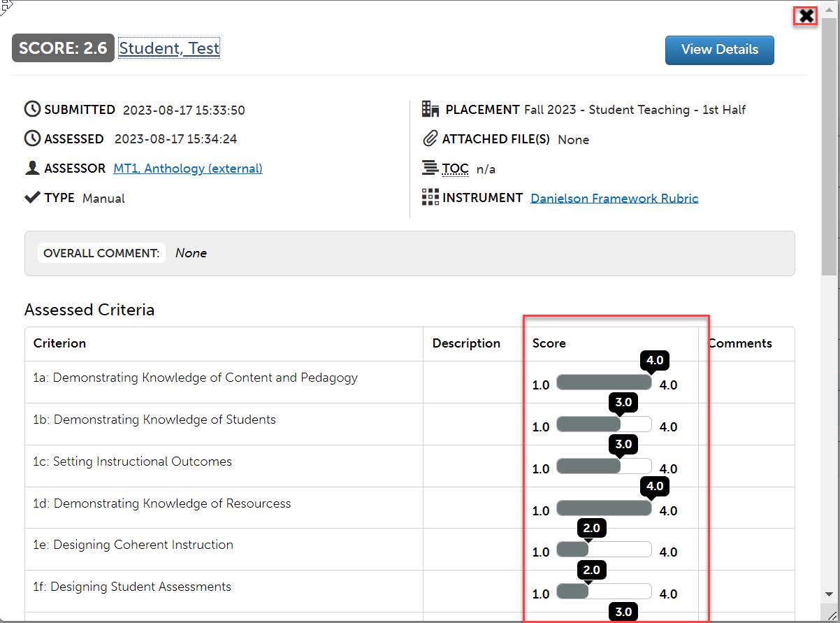
Task: Select the 1c: Setting Instructional Outcomes row
Action: click(x=410, y=466)
